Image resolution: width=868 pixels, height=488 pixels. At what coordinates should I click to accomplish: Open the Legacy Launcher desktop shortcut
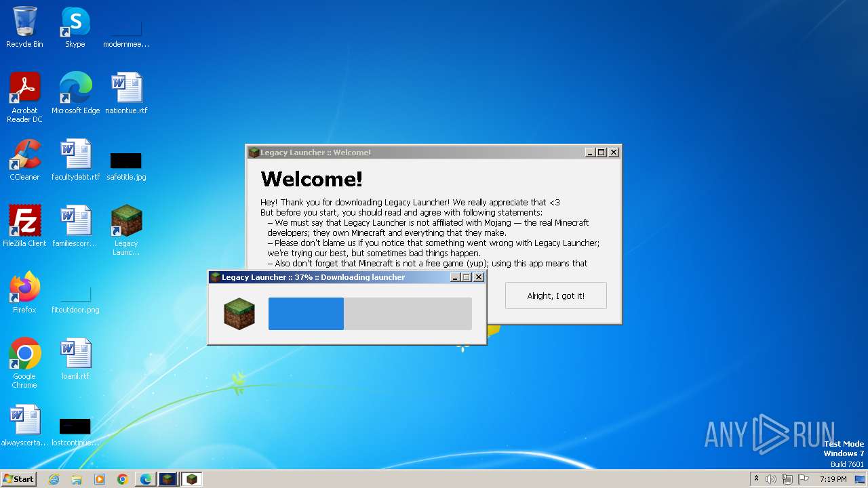pos(126,230)
